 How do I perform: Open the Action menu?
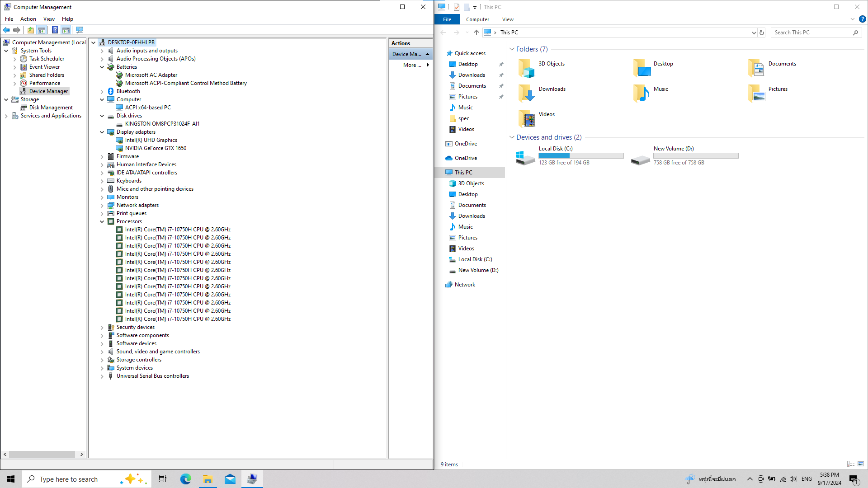pos(28,19)
